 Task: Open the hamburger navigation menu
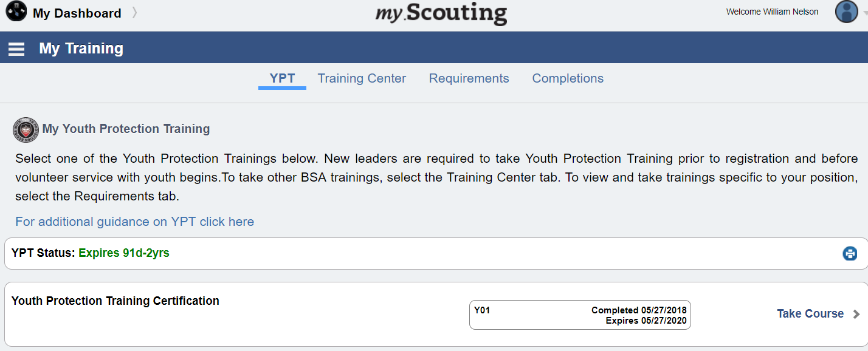16,49
